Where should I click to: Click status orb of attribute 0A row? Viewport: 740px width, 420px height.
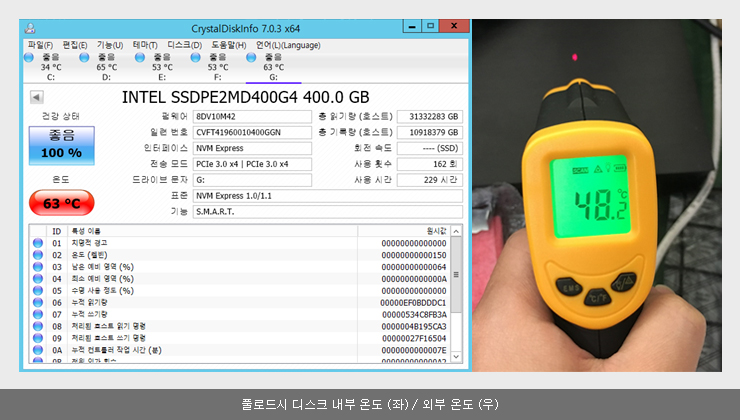[38, 350]
